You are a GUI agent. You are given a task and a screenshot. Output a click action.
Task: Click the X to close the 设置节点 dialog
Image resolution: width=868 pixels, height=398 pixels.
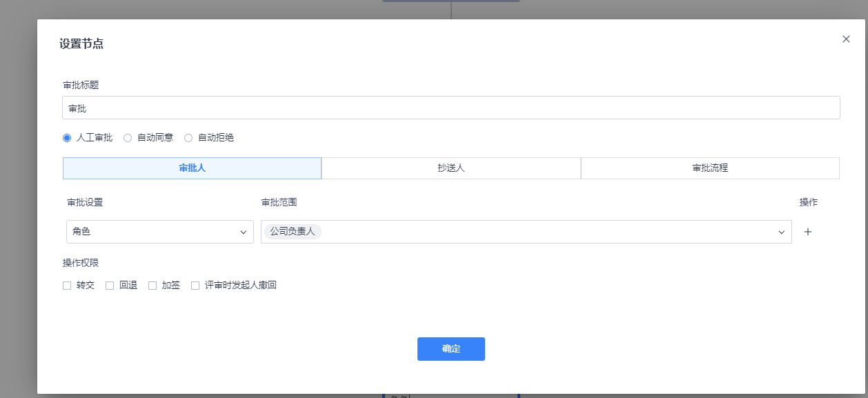[847, 39]
